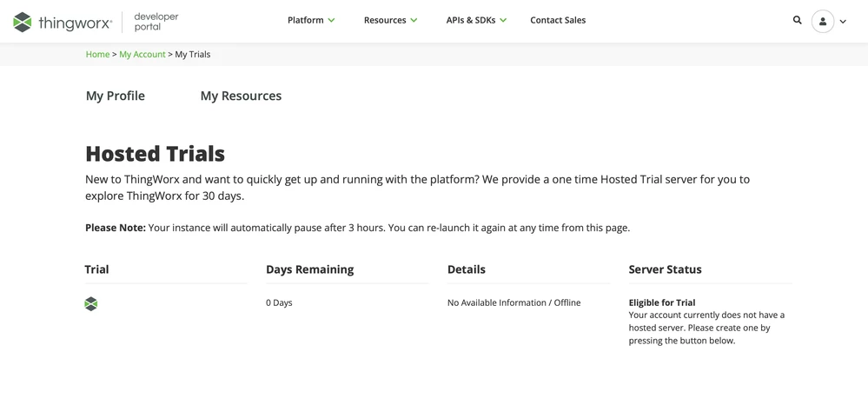Image resolution: width=868 pixels, height=405 pixels.
Task: Click the Days Remaining column header
Action: tap(309, 269)
